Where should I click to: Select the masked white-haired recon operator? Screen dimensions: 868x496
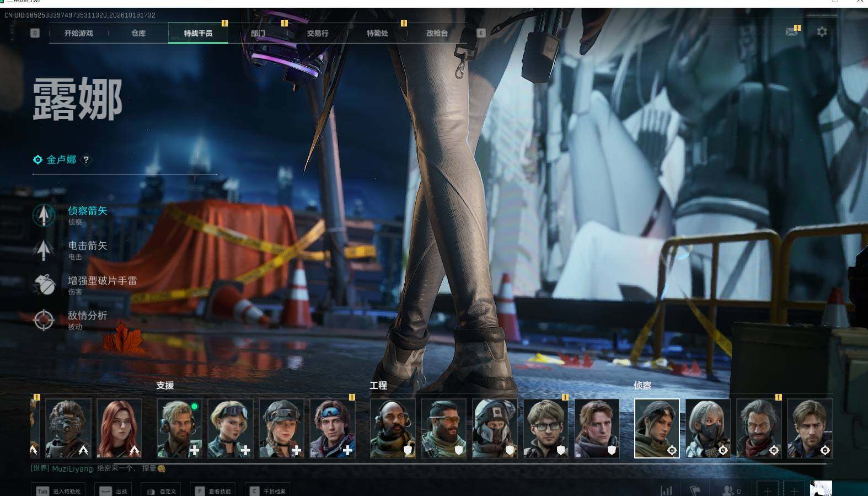[x=708, y=428]
